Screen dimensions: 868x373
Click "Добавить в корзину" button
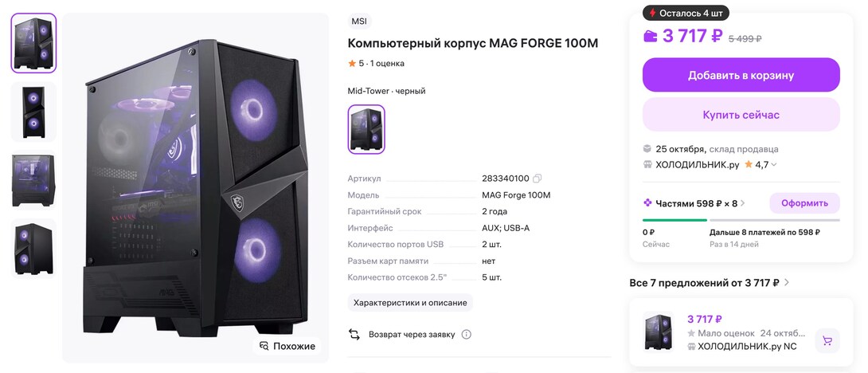741,75
